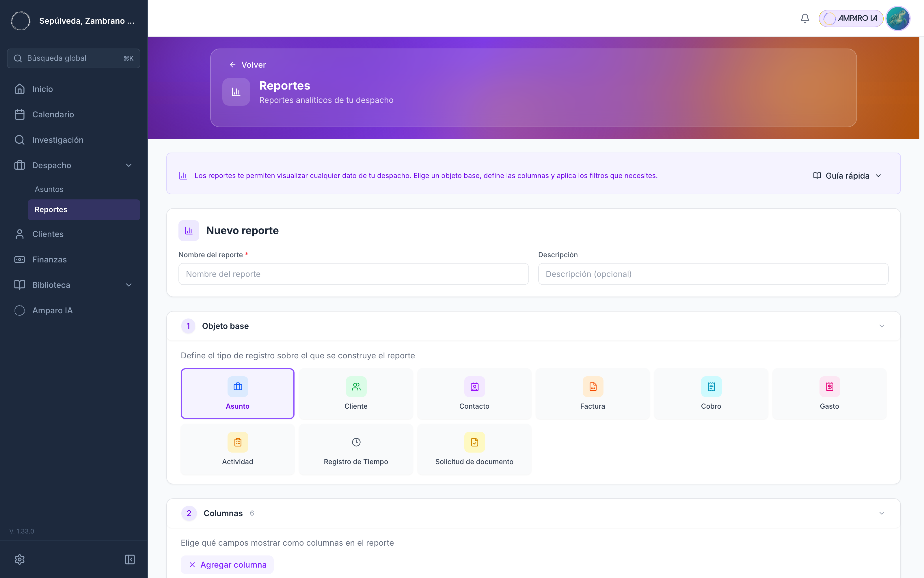Click the Columnas step header title
This screenshot has height=578, width=924.
[223, 513]
